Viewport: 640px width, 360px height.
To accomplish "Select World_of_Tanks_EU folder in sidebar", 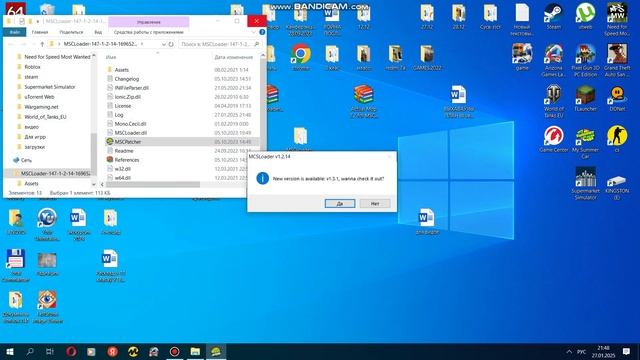I will [45, 117].
